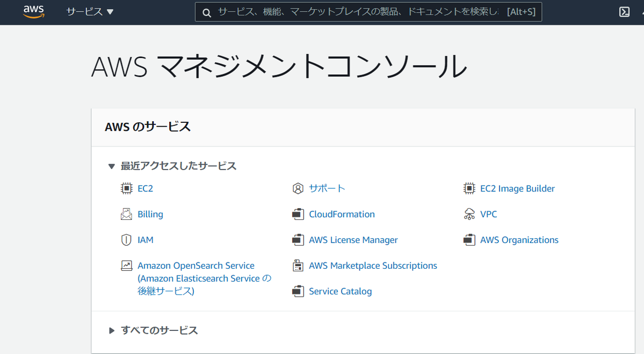The width and height of the screenshot is (644, 354).
Task: Open the CloudShell terminal icon
Action: click(x=624, y=12)
